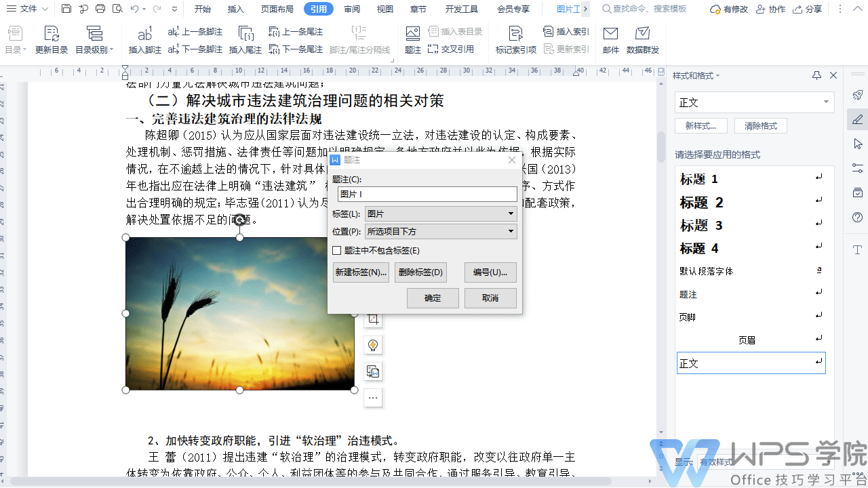Viewport: 868px width, 488px height.
Task: Click the 分享 (Share) button
Action: pos(807,9)
